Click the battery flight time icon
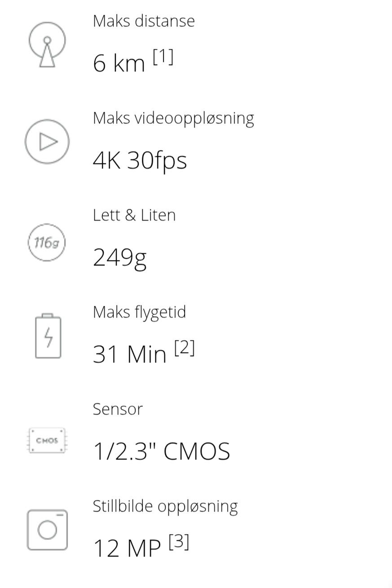 tap(48, 336)
